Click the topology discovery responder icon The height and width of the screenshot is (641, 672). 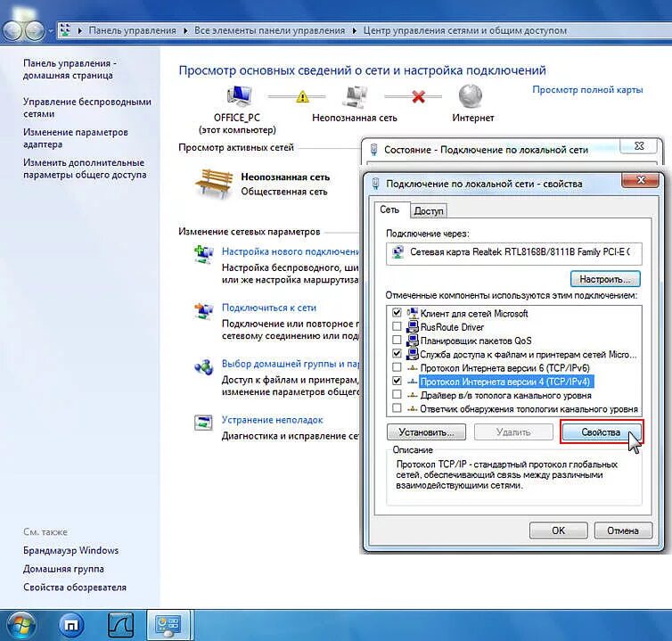pos(413,409)
